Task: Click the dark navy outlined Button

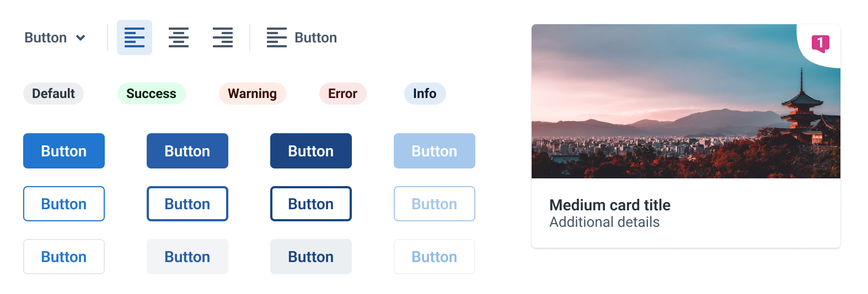Action: coord(311,204)
